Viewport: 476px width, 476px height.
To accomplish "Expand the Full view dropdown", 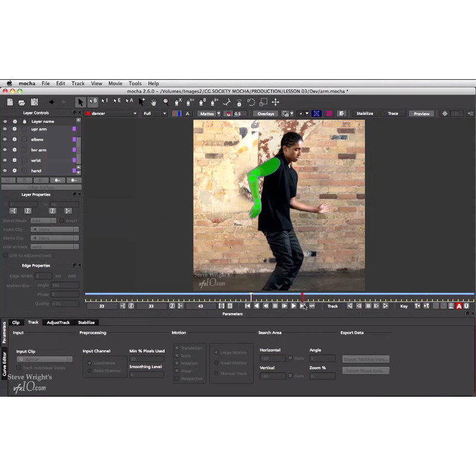I will (x=154, y=114).
